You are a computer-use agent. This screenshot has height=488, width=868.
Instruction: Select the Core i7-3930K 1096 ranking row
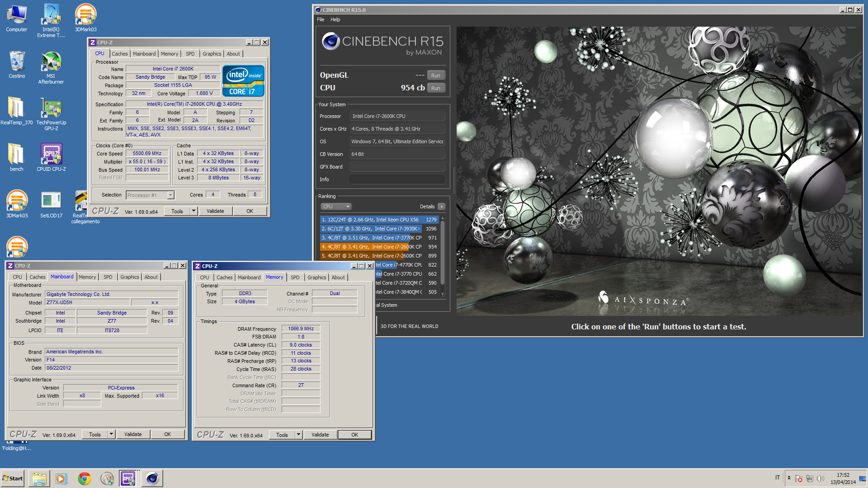(379, 229)
